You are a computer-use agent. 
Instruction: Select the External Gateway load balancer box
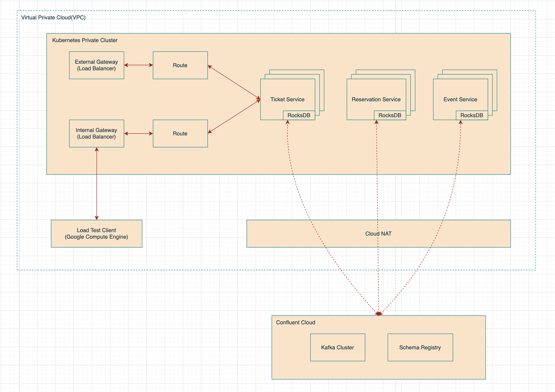click(96, 65)
